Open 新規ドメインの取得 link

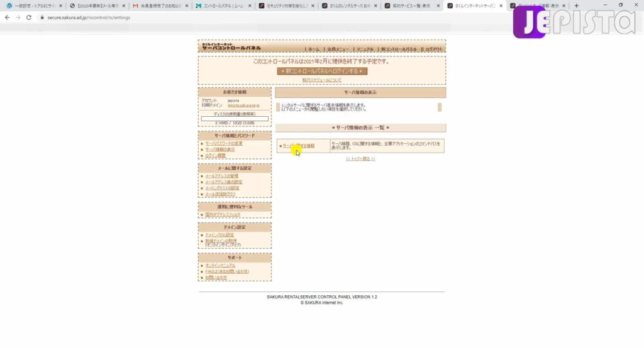221,241
